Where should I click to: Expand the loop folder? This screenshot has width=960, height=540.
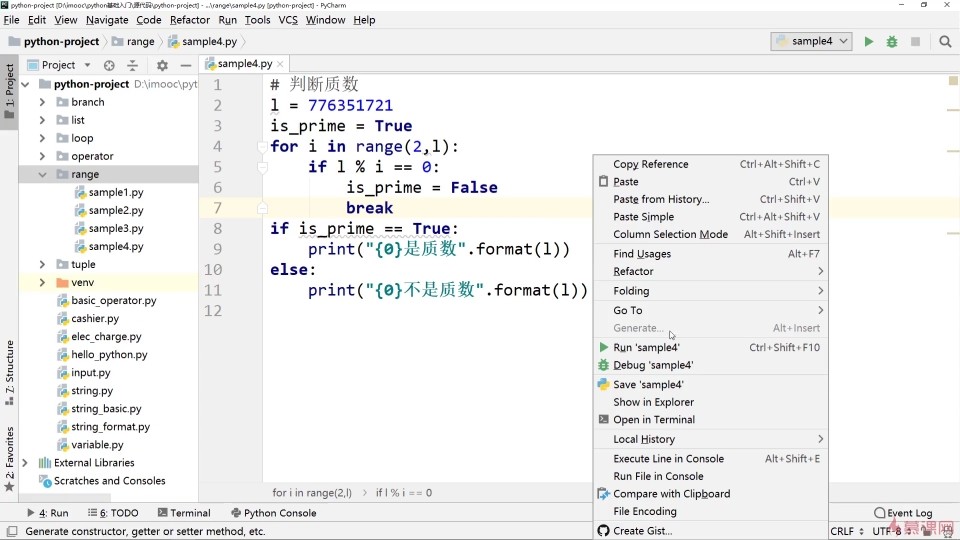(42, 138)
